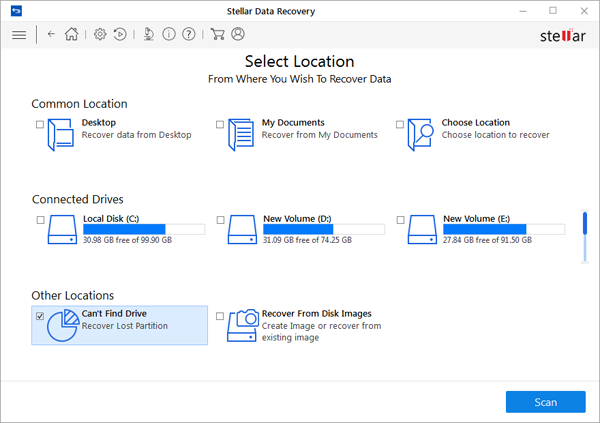Go back with the arrow icon

(x=51, y=34)
